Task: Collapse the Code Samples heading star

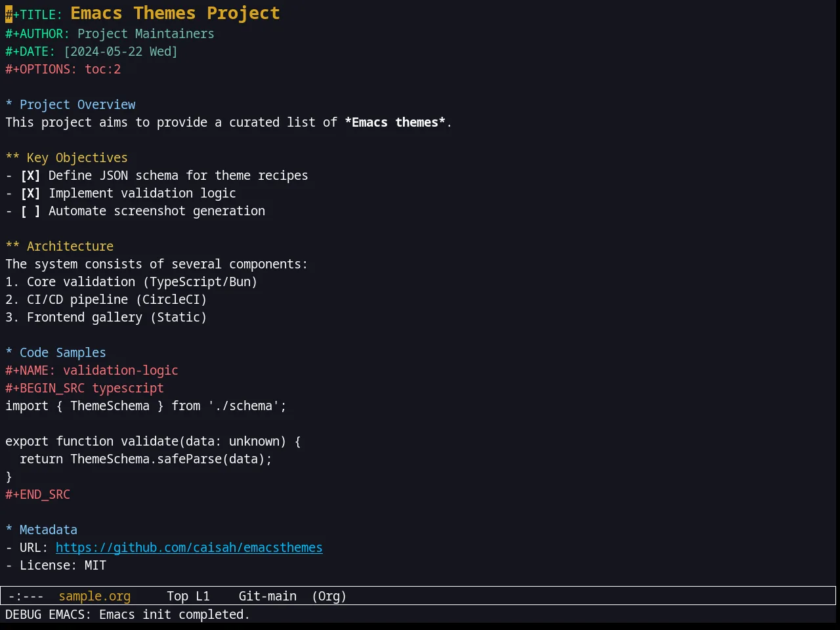Action: click(9, 353)
